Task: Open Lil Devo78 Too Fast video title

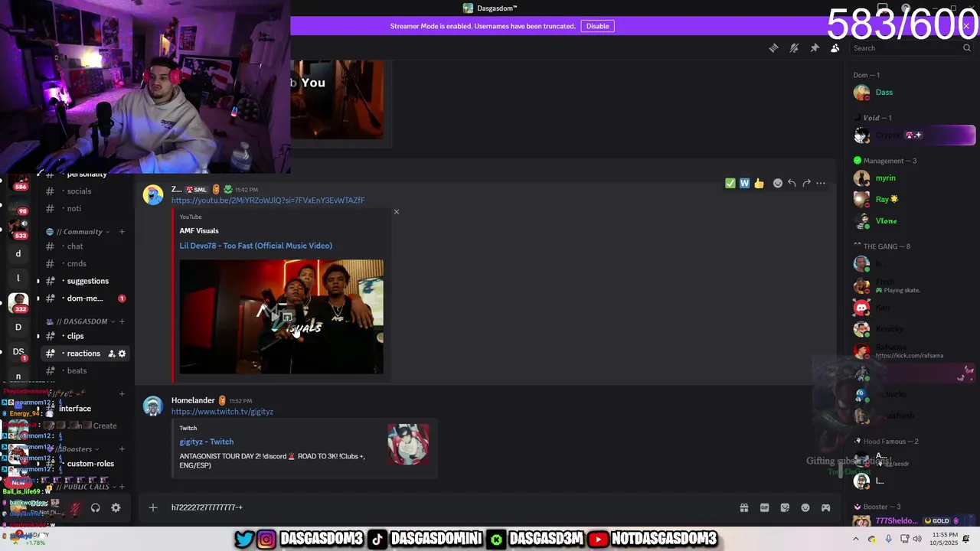Action: pyautogui.click(x=256, y=246)
